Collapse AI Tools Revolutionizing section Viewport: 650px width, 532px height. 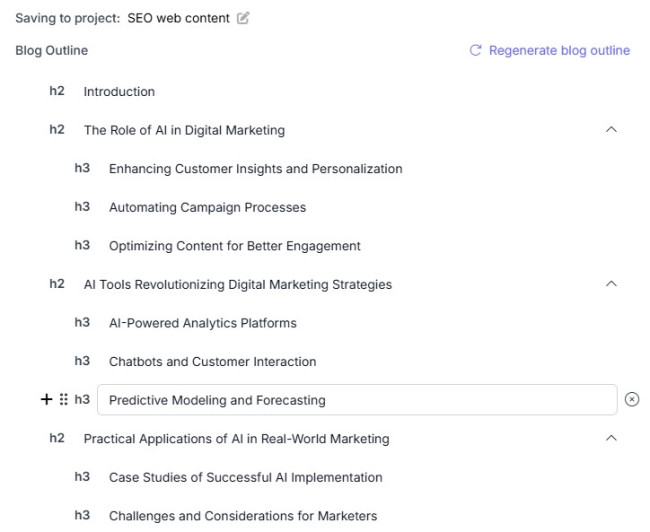pyautogui.click(x=612, y=284)
